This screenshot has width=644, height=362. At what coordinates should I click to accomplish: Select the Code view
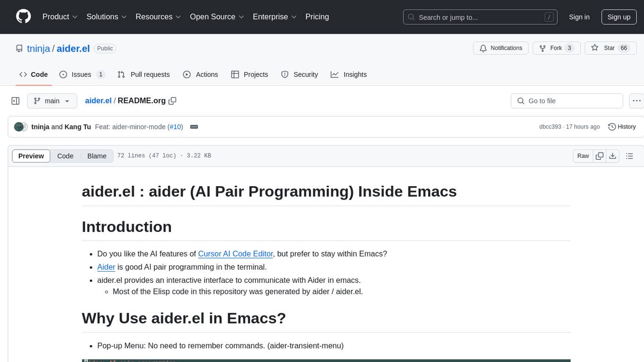click(x=65, y=156)
